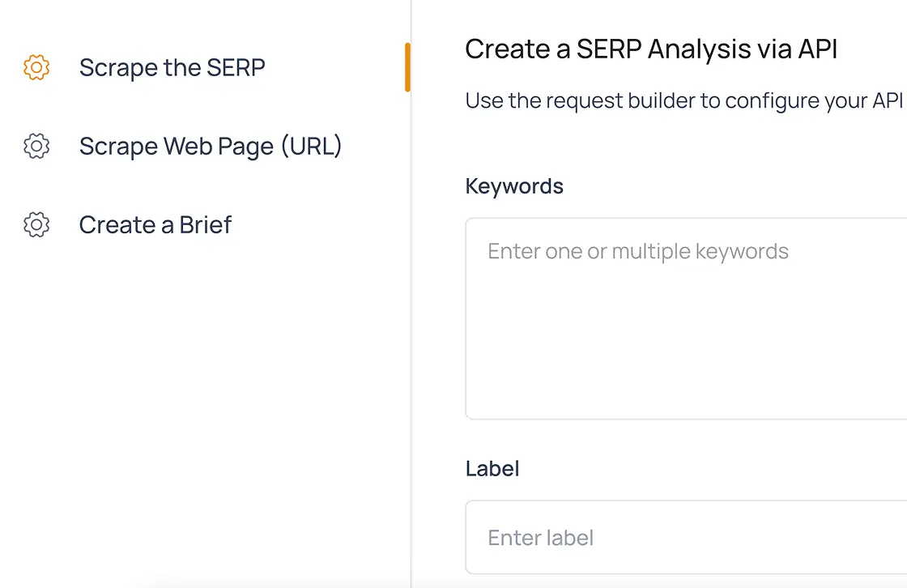Click the orange gear icon beside Scrape the SERP

[36, 67]
